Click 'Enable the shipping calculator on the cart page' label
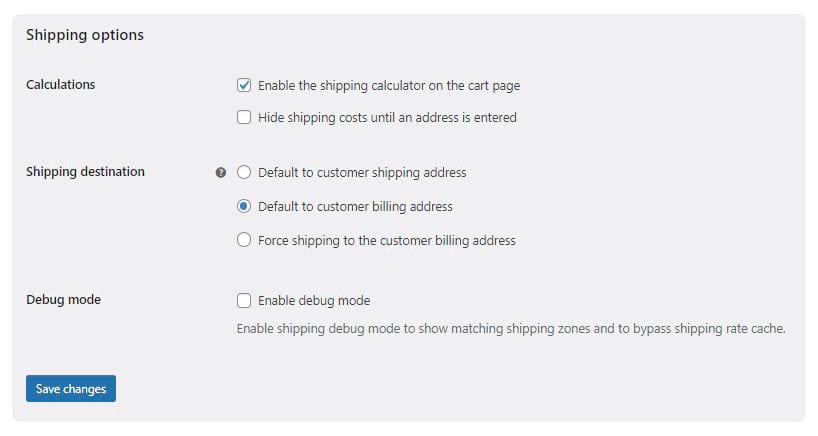 point(389,86)
